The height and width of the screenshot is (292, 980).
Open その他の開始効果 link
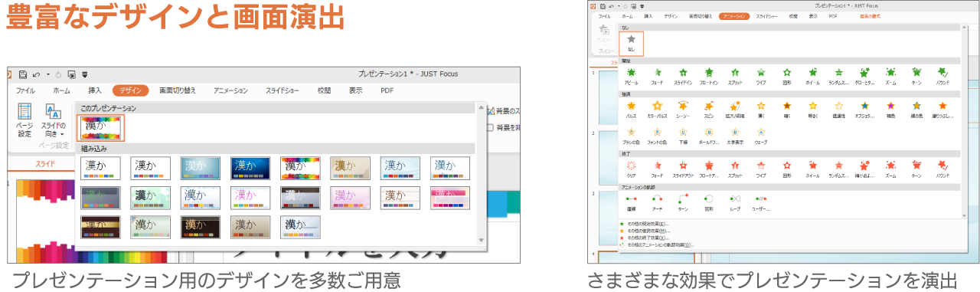pos(648,224)
